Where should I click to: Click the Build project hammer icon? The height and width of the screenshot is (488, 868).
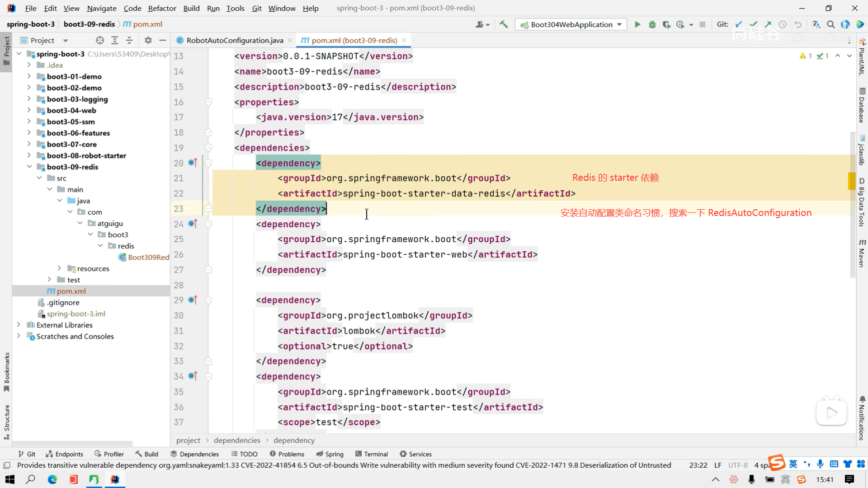pyautogui.click(x=504, y=24)
